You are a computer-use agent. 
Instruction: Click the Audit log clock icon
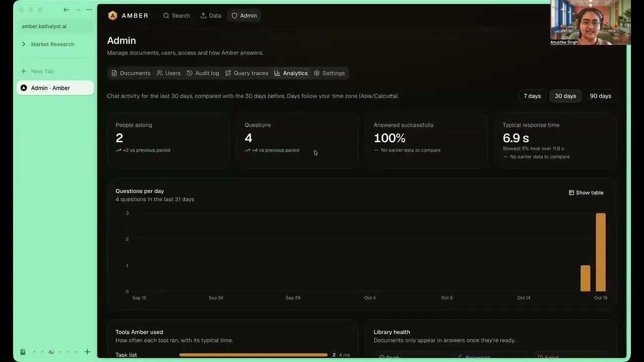[x=190, y=73]
